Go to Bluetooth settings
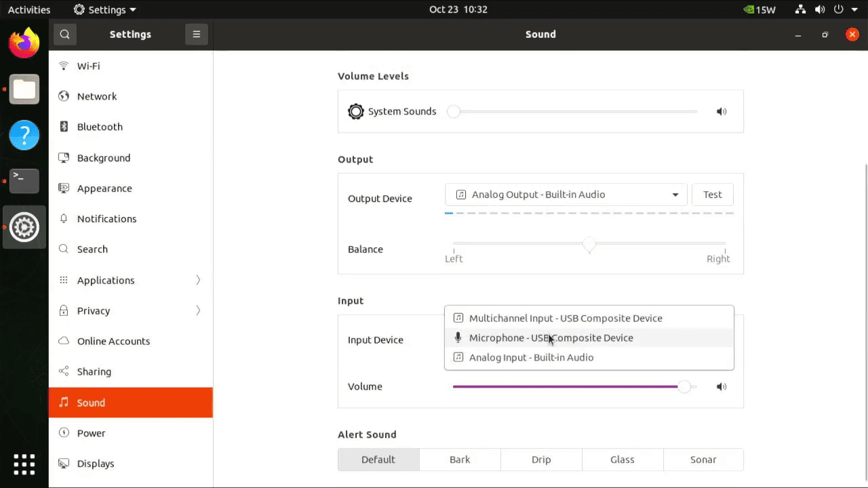Viewport: 868px width, 488px height. [100, 127]
